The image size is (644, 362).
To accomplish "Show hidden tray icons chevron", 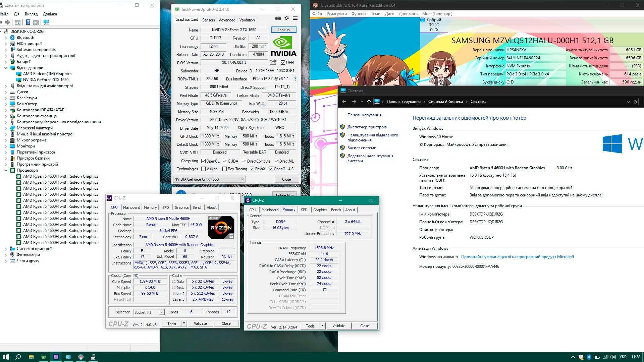I will point(573,357).
